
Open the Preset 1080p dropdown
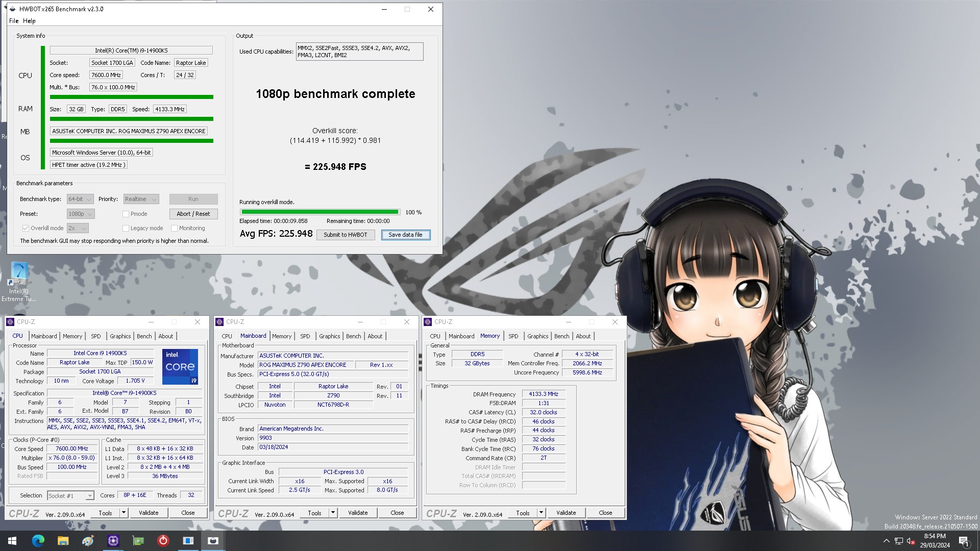click(81, 214)
